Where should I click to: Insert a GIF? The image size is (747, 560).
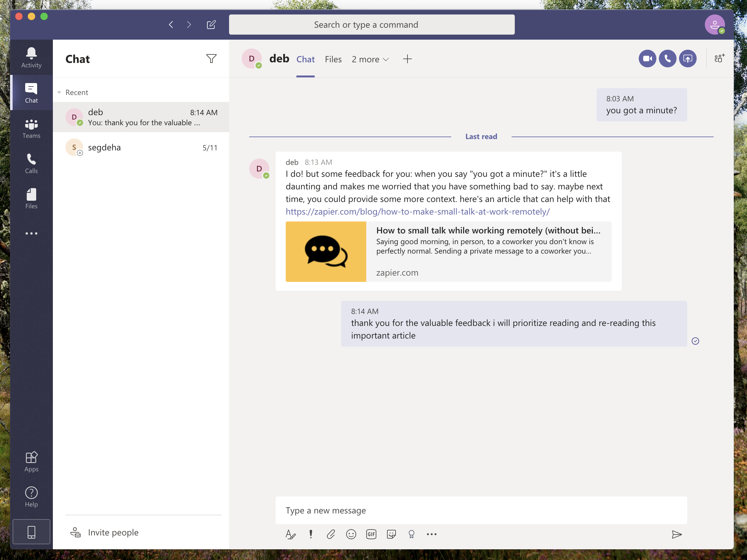[x=371, y=534]
